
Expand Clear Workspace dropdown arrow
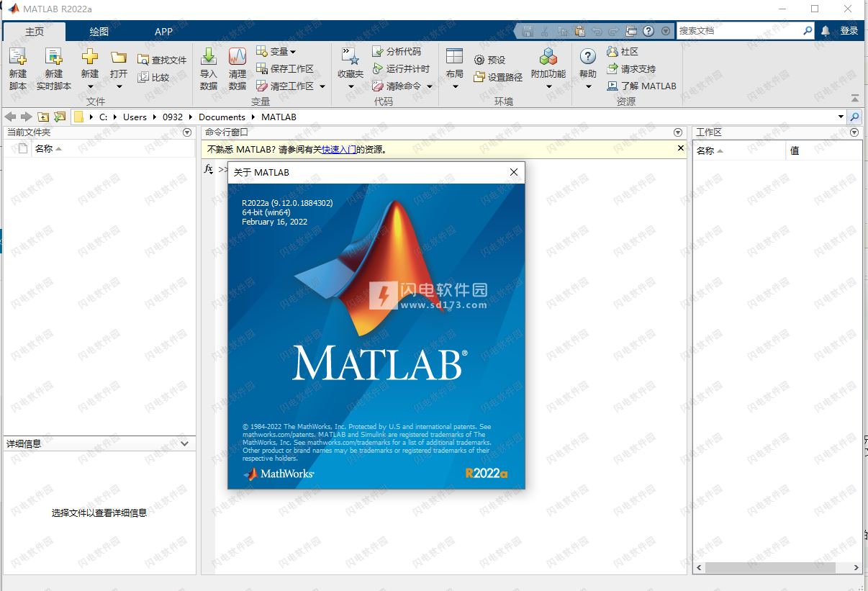pos(322,86)
